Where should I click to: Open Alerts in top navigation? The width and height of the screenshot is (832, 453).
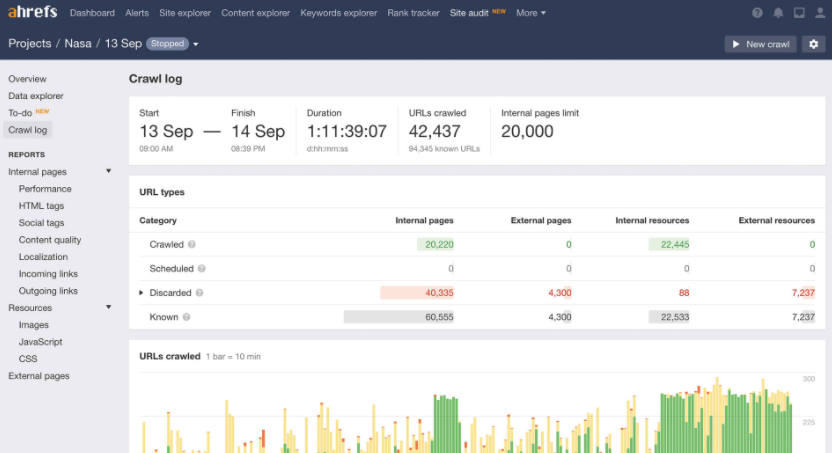pos(137,13)
